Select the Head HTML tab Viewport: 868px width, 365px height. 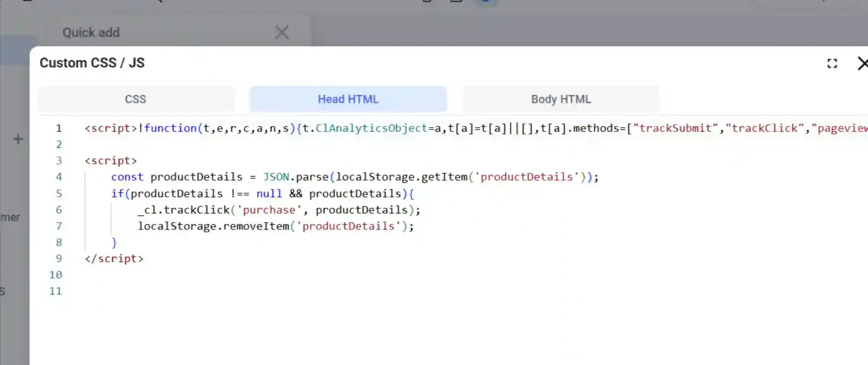(348, 99)
